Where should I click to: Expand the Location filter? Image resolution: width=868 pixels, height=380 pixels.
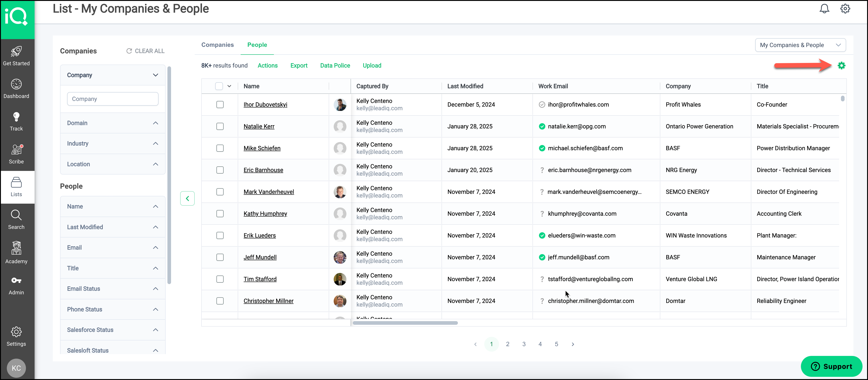click(113, 164)
